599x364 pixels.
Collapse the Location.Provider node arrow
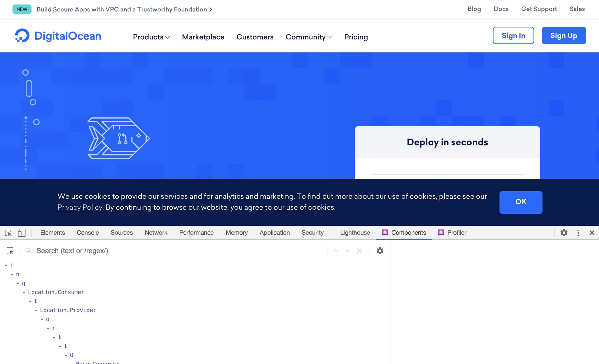tap(36, 310)
